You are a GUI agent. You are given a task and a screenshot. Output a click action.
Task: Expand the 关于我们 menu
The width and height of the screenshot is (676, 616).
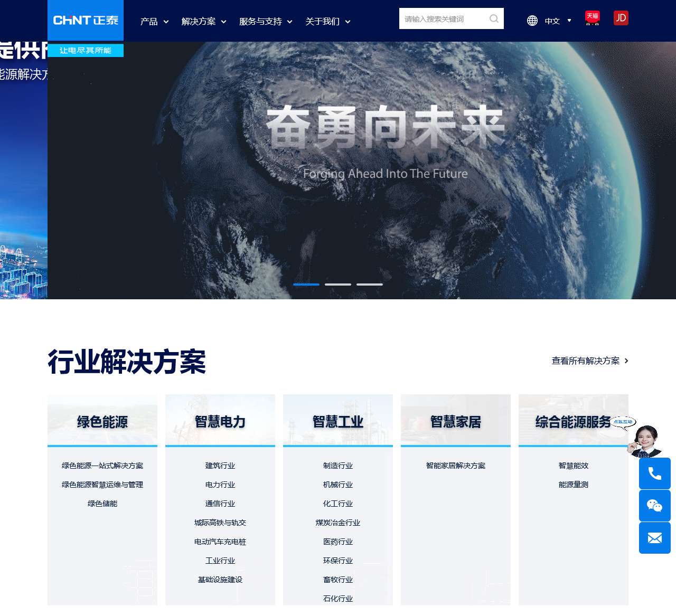click(x=328, y=22)
